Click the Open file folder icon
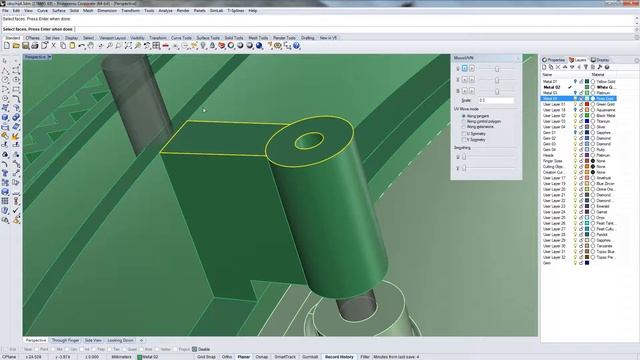Viewport: 640px width, 360px height. pos(16,46)
